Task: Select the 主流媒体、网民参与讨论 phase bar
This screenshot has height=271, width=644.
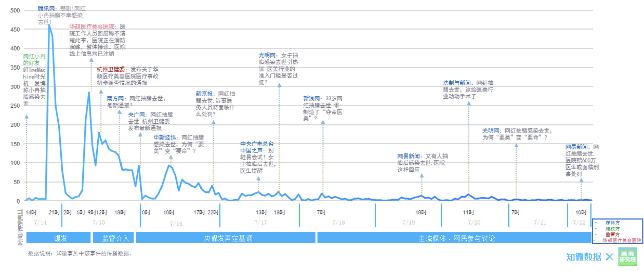Action: click(x=454, y=238)
